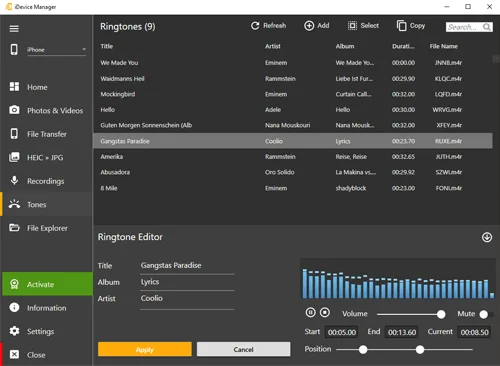
Task: Open HEIC to JPG converter
Action: point(46,157)
